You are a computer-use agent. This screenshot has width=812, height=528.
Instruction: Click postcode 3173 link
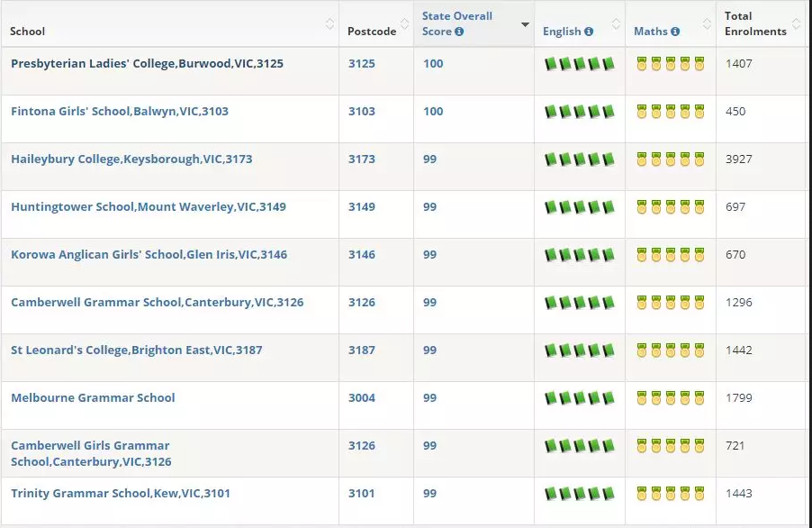(362, 159)
